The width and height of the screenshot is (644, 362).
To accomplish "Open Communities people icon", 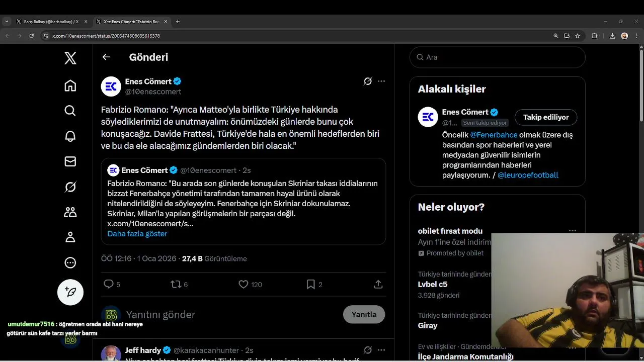I will [x=70, y=212].
